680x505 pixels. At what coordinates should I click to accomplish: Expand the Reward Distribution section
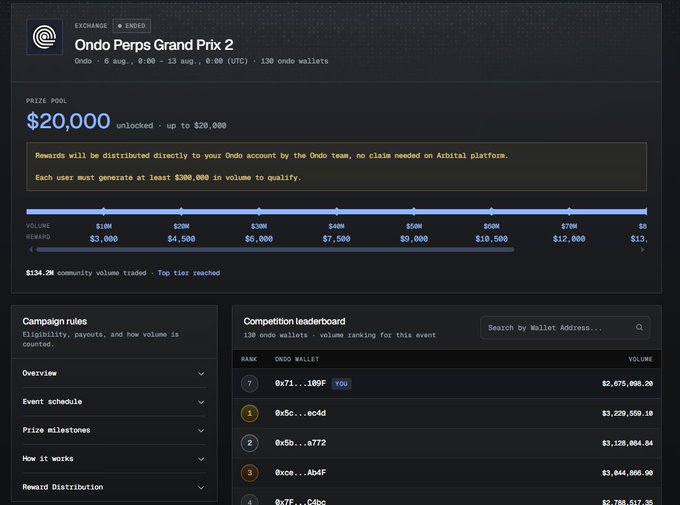[114, 487]
